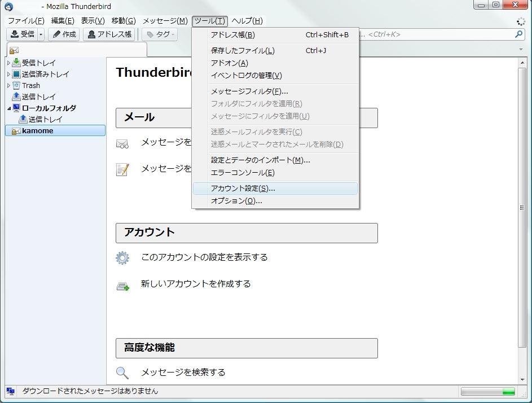This screenshot has width=532, height=403.
Task: Click the activity throbber icon
Action: pyautogui.click(x=521, y=21)
